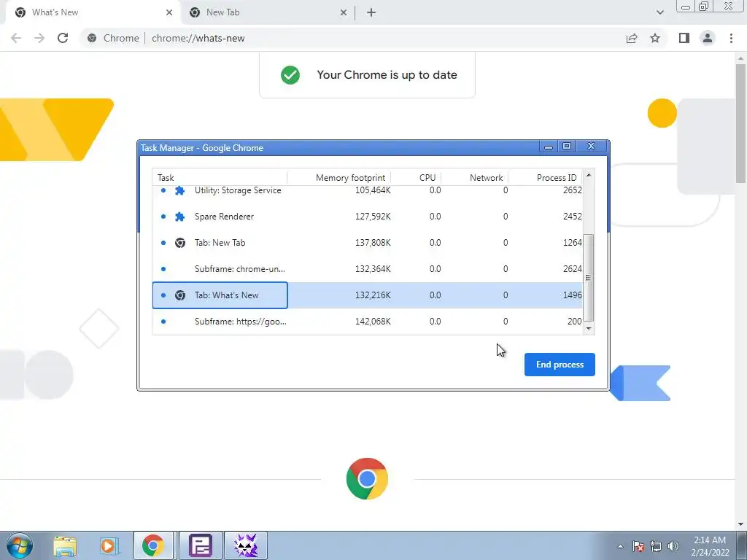Open the side panel icon
This screenshot has width=747, height=560.
click(684, 38)
